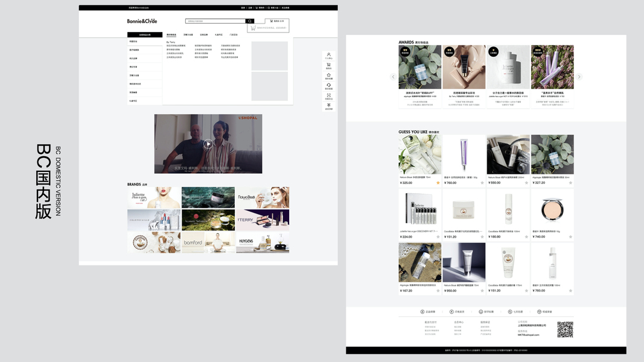Show next Awards carousel items
The image size is (644, 362).
579,77
